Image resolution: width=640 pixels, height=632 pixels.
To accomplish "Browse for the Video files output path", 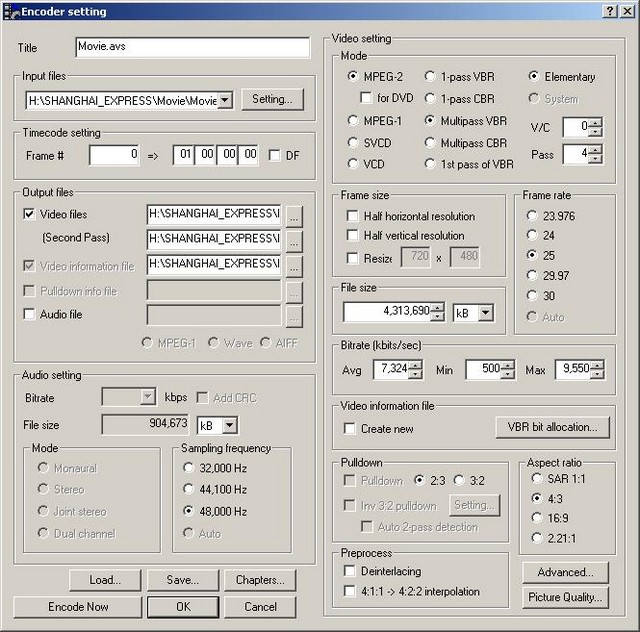I will pos(294,215).
